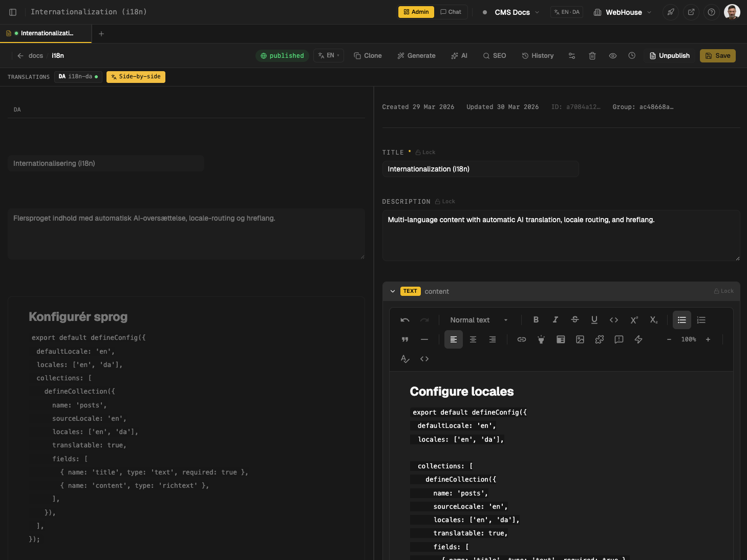Viewport: 747px width, 560px height.
Task: Open the AI assistant tool
Action: (459, 55)
